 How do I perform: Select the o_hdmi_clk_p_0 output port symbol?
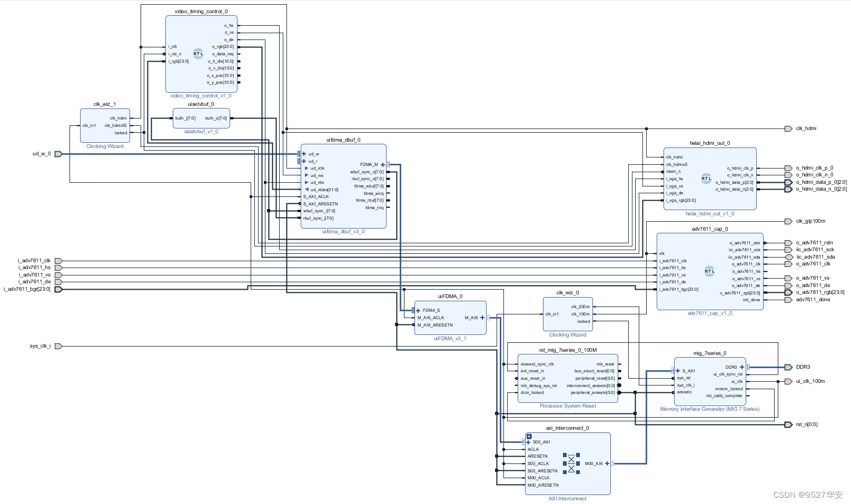[788, 168]
